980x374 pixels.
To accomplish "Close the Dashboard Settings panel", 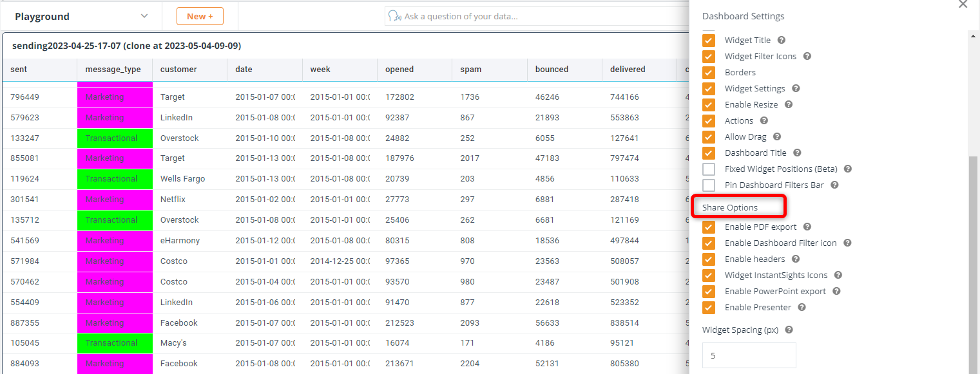I will [963, 5].
